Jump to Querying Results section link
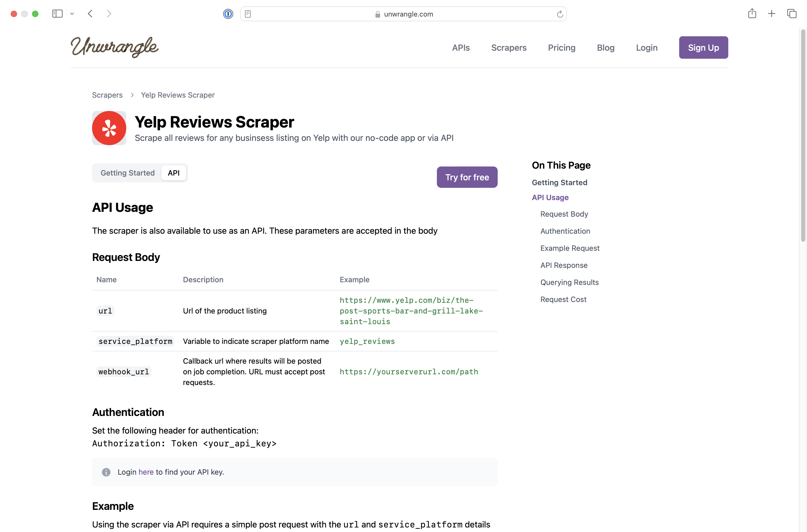 click(x=569, y=282)
